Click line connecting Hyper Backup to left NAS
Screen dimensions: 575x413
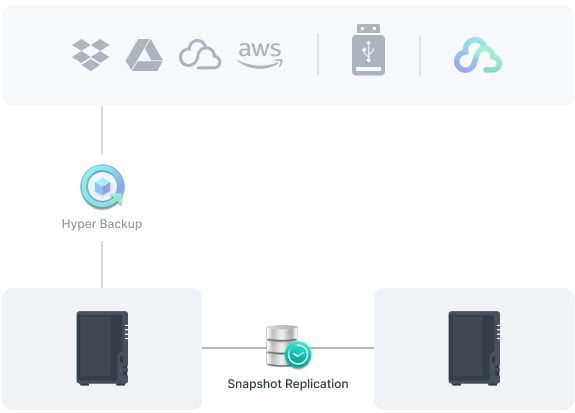pyautogui.click(x=102, y=264)
